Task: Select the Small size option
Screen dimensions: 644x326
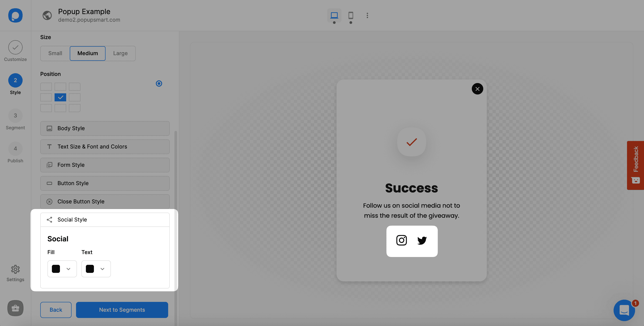Action: coord(55,53)
